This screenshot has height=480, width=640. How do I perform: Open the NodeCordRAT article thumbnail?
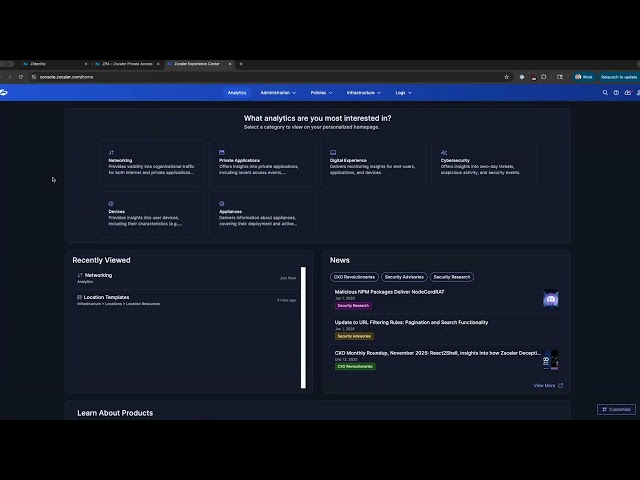(551, 299)
